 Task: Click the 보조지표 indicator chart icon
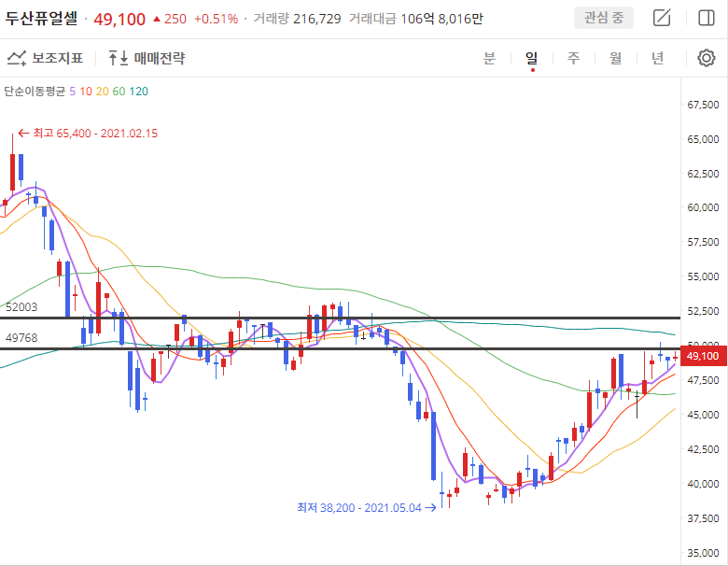click(x=17, y=58)
